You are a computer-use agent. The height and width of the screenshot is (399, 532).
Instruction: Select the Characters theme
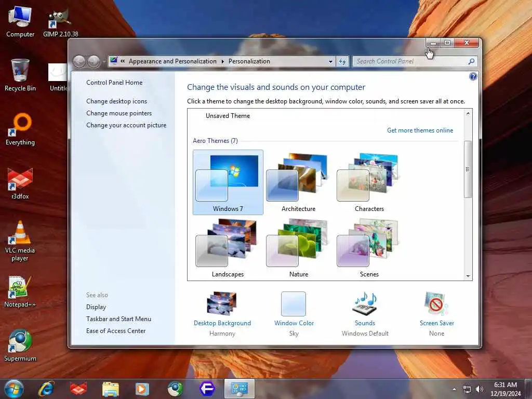[369, 182]
